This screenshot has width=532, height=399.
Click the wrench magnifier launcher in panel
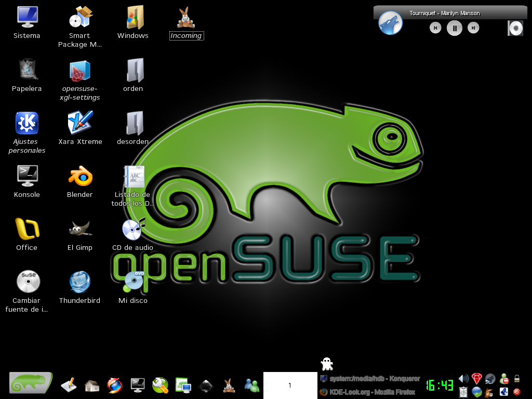(160, 385)
